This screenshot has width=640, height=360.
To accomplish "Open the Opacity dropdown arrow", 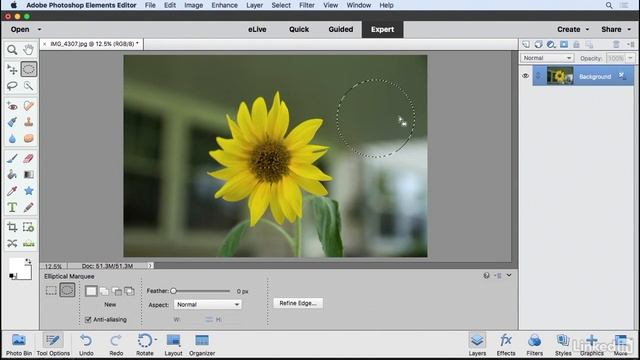I will click(x=631, y=58).
